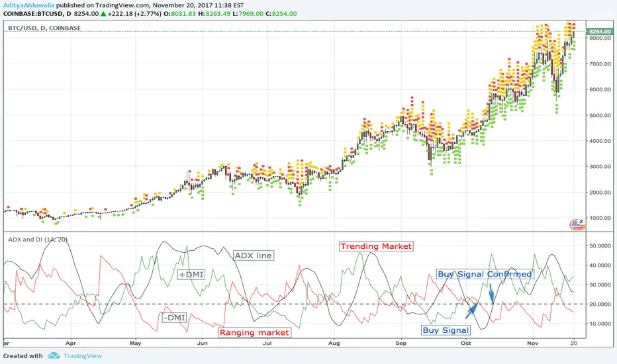The height and width of the screenshot is (364, 617).
Task: Click the TradingView cloud logo icon
Action: [54, 356]
